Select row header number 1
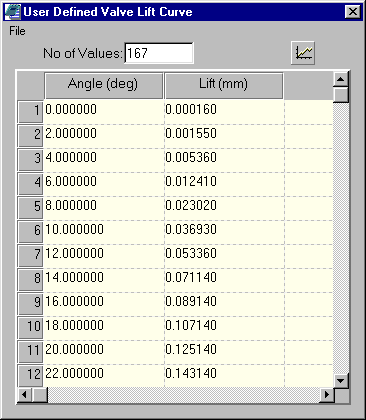366x420 pixels. [30, 112]
